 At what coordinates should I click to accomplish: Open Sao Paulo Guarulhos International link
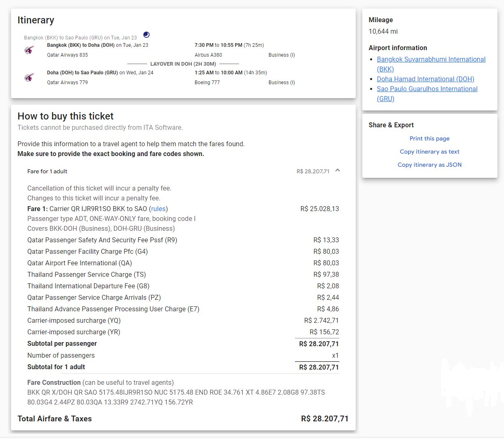pos(427,94)
